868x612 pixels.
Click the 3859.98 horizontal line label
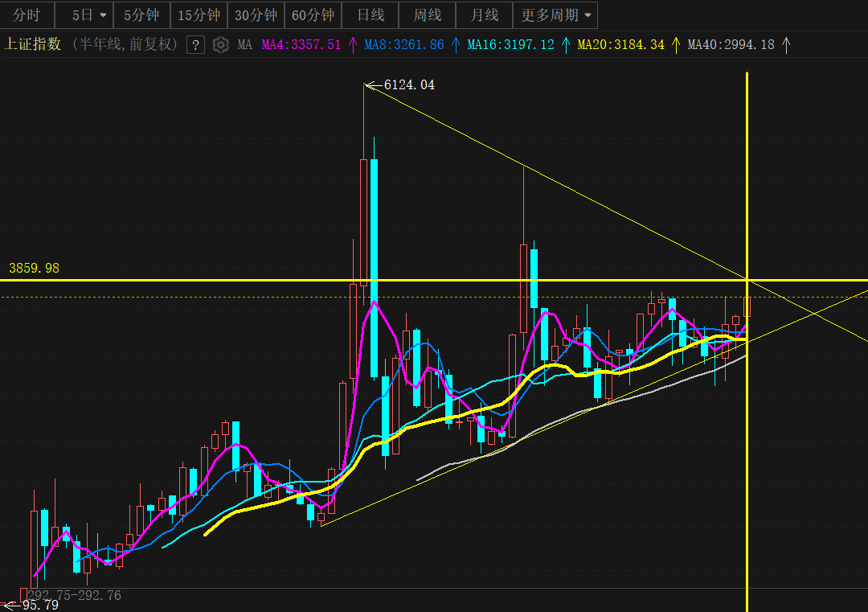click(35, 268)
